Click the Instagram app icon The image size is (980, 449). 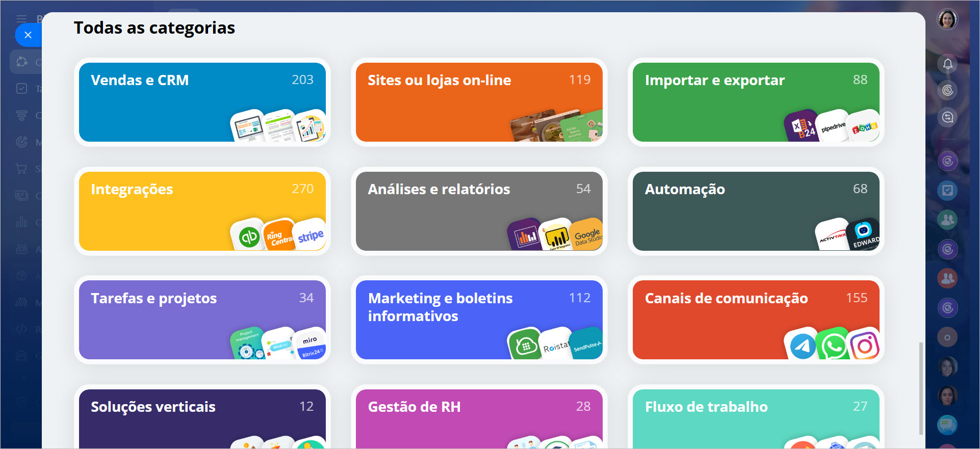point(864,345)
